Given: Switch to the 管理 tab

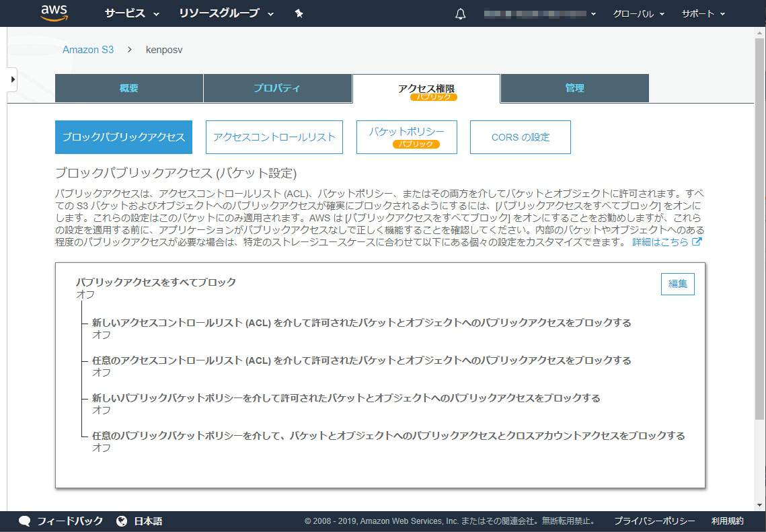Looking at the screenshot, I should click(x=574, y=88).
